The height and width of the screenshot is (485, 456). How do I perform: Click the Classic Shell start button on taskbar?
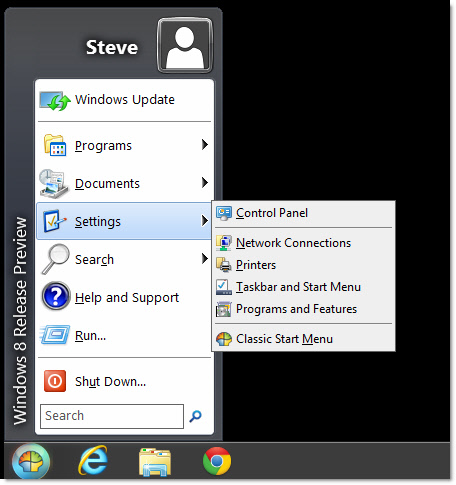[x=31, y=462]
